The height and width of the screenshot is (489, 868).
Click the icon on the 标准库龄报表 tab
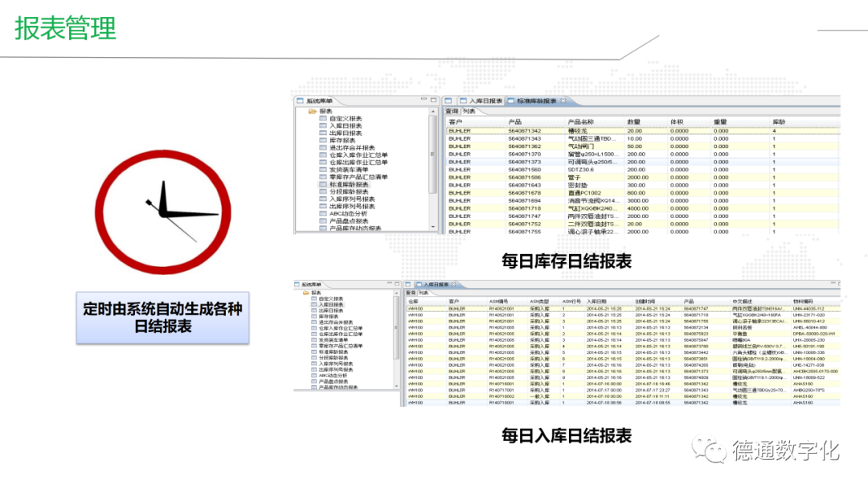tap(510, 101)
